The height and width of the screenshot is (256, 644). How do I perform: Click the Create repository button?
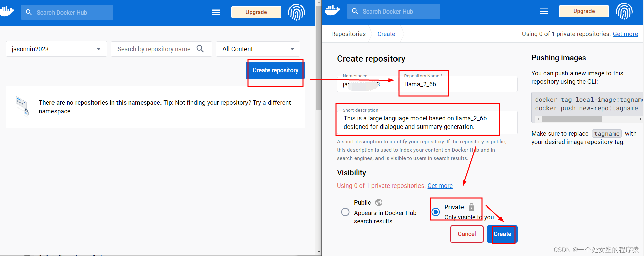pyautogui.click(x=275, y=70)
